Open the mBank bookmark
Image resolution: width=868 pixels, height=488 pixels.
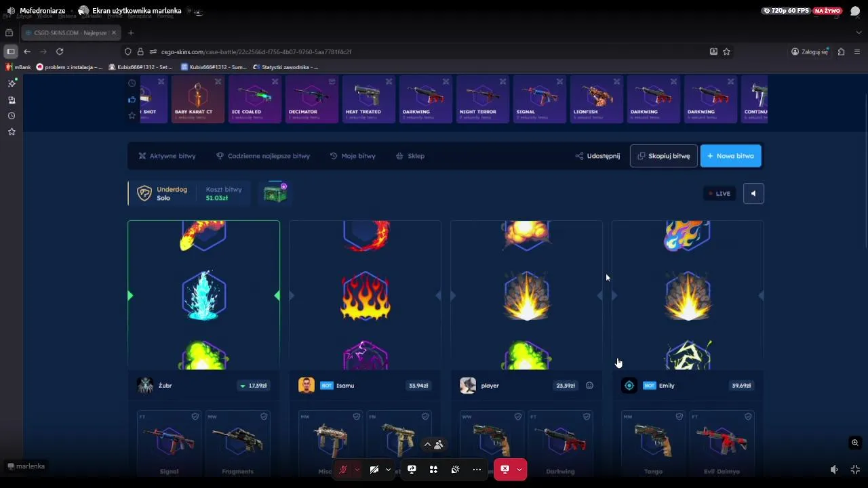(18, 67)
